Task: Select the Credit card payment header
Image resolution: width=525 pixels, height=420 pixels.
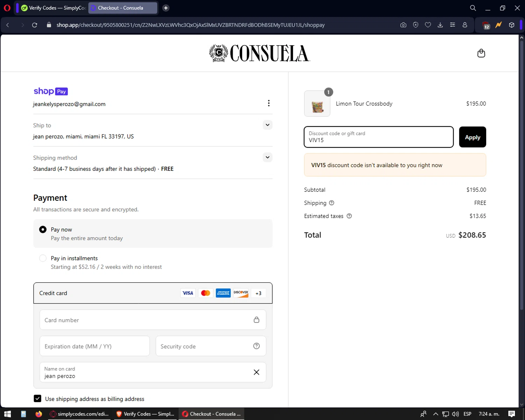Action: [153, 293]
